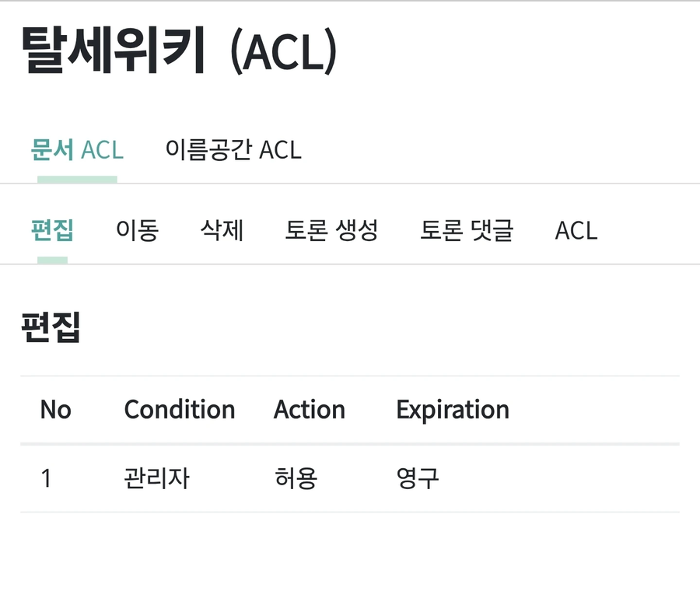This screenshot has height=612, width=700.
Task: Click the Expiration column header
Action: click(453, 410)
